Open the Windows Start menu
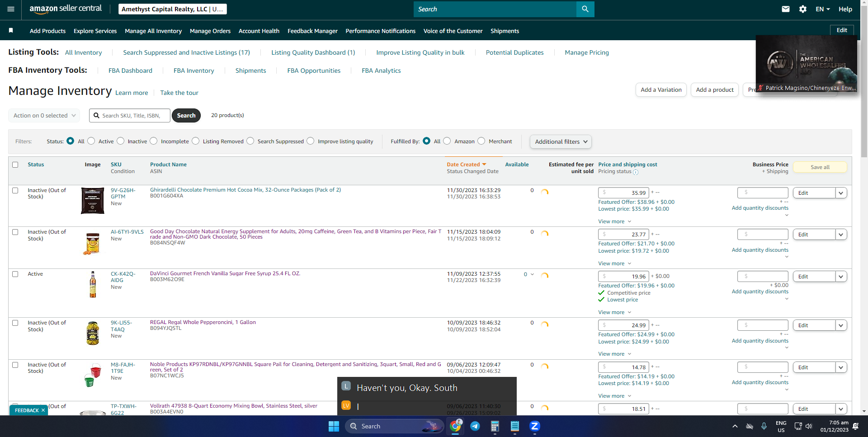Screen dimensions: 868x437 (x=334, y=426)
